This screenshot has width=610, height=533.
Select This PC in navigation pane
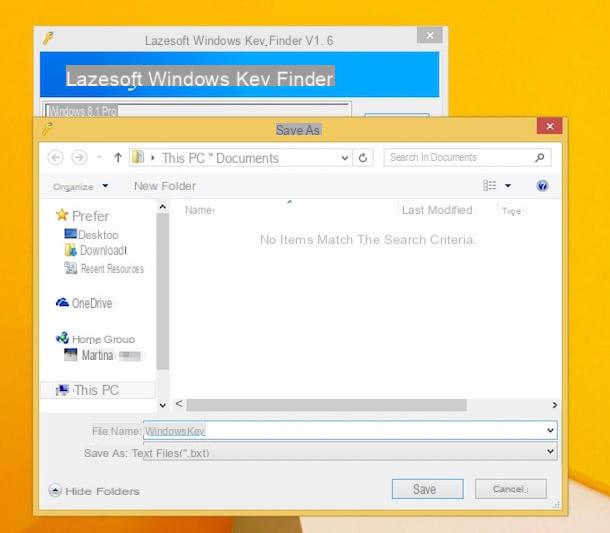click(x=96, y=390)
